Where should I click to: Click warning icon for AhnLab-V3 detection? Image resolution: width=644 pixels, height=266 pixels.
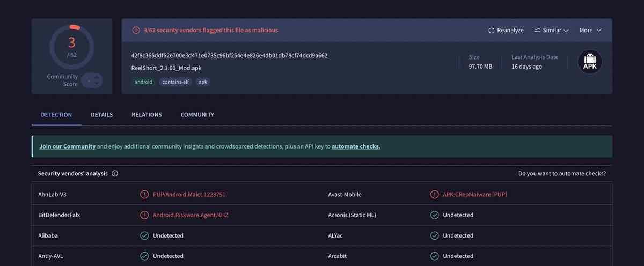(144, 195)
